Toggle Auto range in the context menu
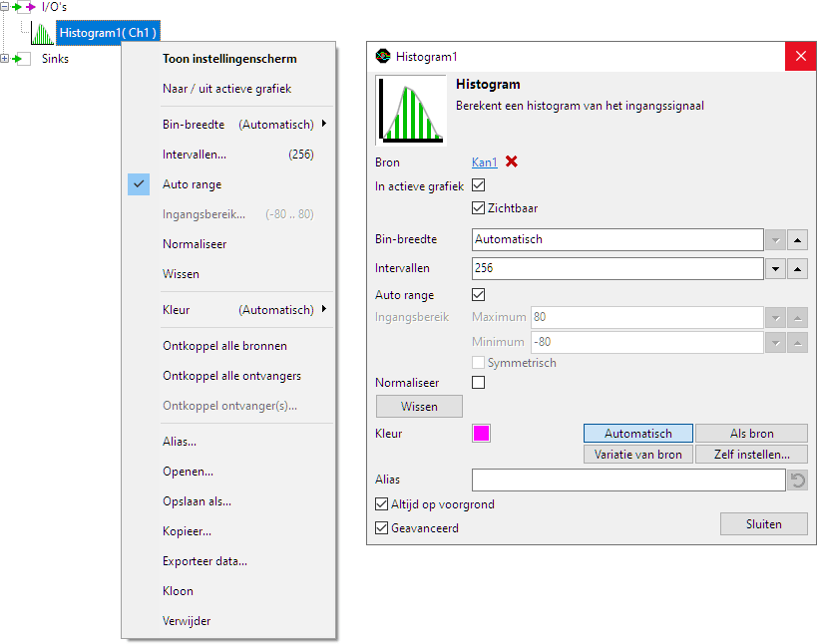The width and height of the screenshot is (817, 644). point(229,184)
